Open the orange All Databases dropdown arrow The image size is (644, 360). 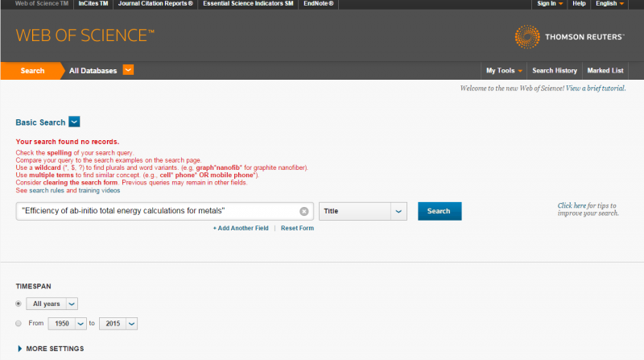pyautogui.click(x=128, y=70)
